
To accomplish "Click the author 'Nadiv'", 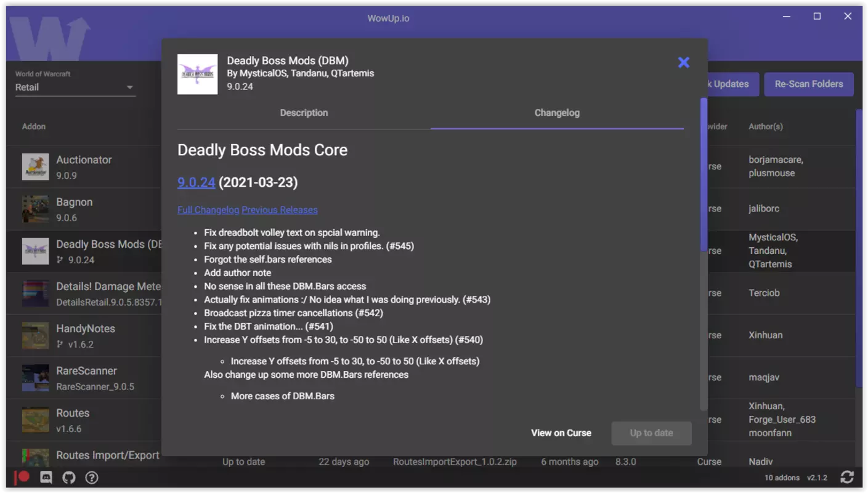I will pos(761,462).
